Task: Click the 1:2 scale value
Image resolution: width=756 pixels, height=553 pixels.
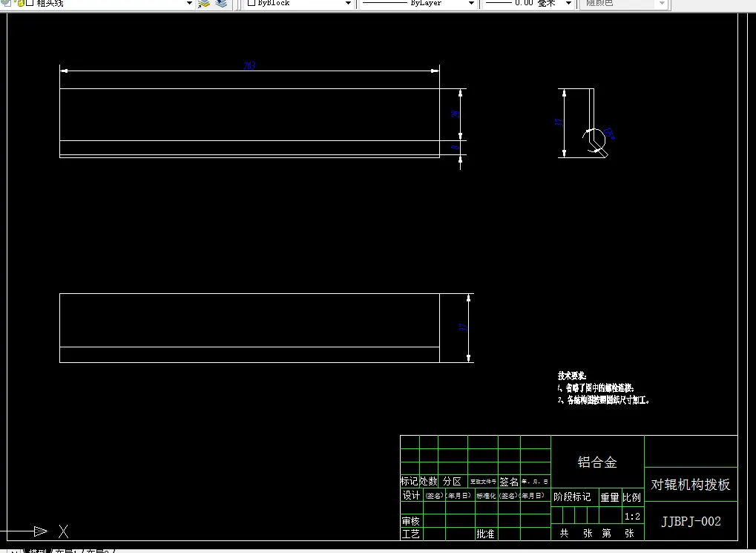Action: point(633,517)
